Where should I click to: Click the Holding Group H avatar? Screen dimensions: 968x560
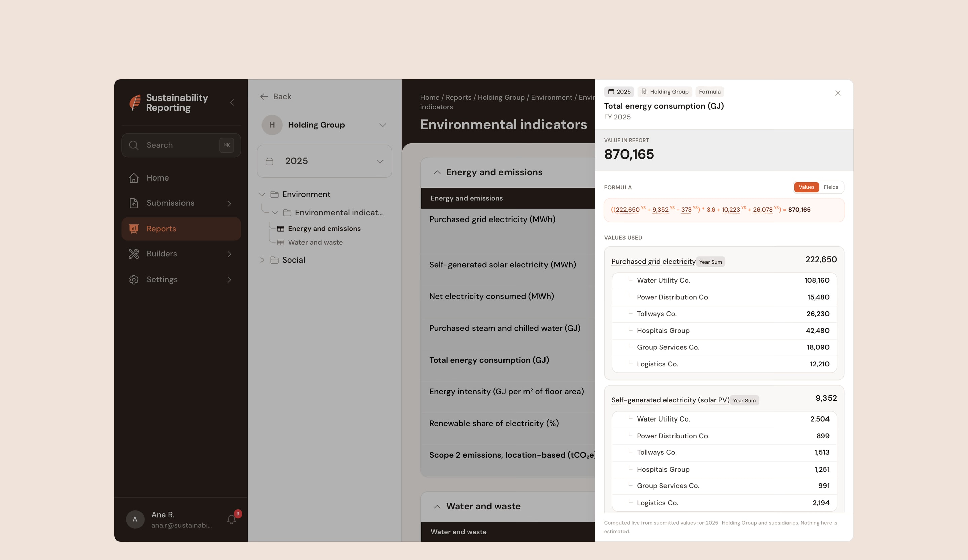tap(272, 125)
